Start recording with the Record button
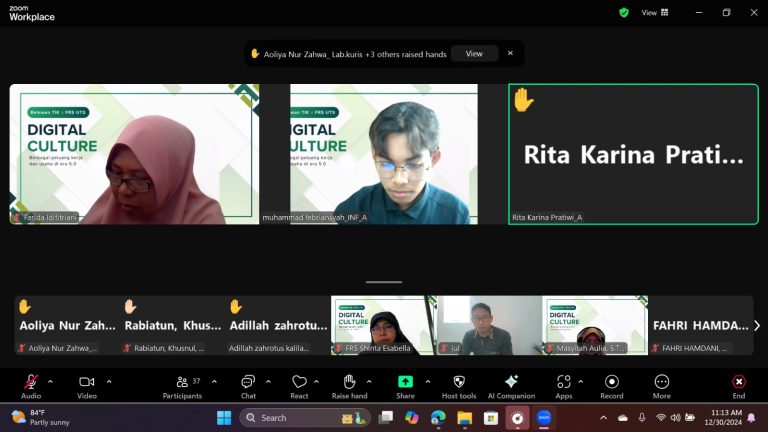Screen dimensions: 768x432 [612, 386]
